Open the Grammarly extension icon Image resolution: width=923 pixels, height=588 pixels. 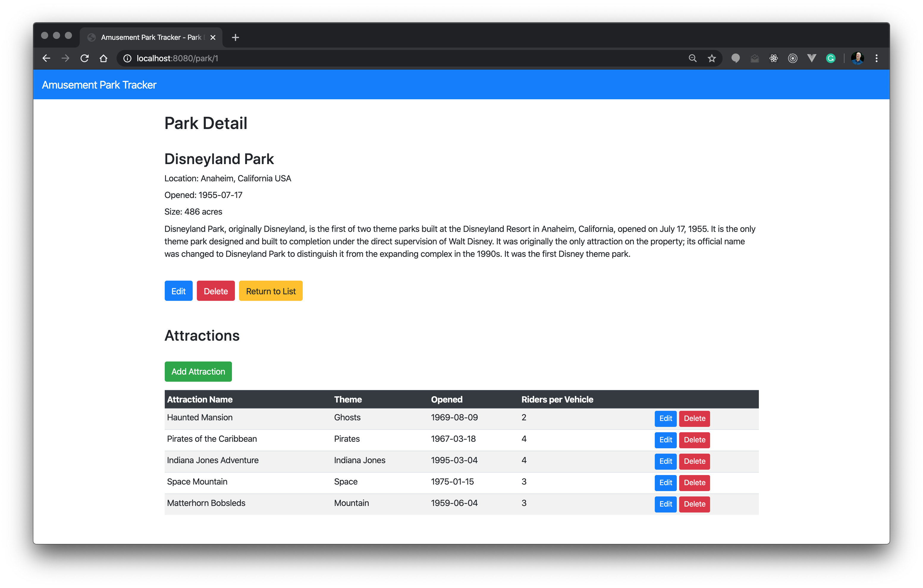pyautogui.click(x=831, y=58)
